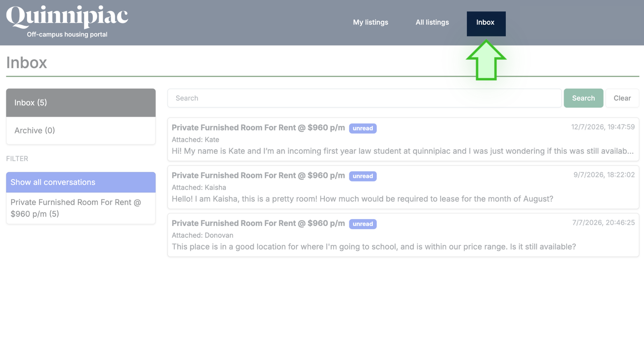This screenshot has height=362, width=644.
Task: Select Show all conversations filter
Action: tap(81, 182)
